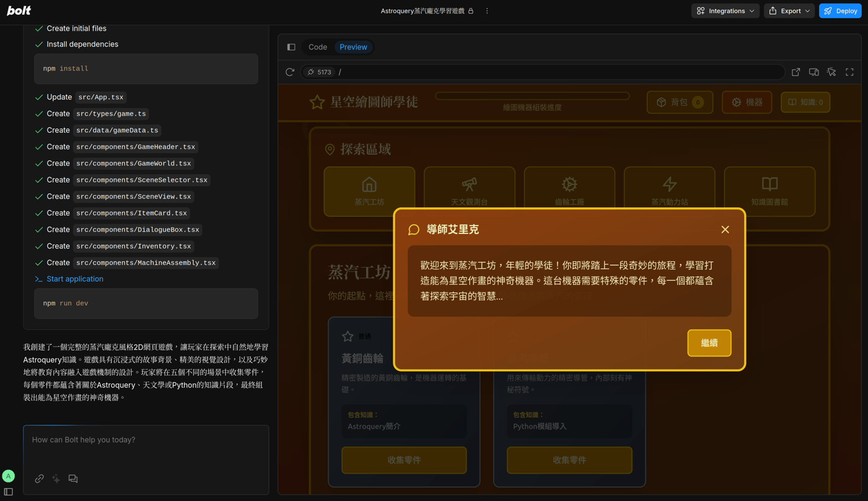Activate the element inspector selector icon
The width and height of the screenshot is (868, 501).
831,72
